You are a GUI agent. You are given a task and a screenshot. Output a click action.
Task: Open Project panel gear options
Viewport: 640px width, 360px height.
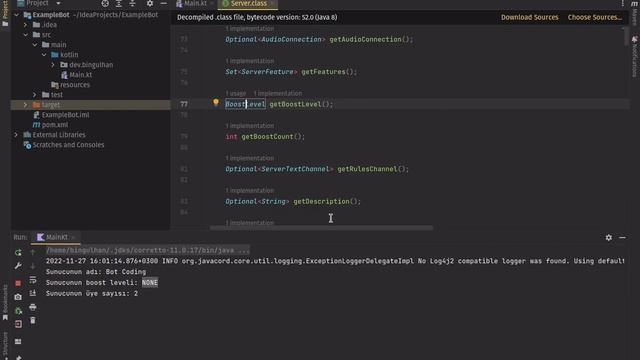pos(150,3)
